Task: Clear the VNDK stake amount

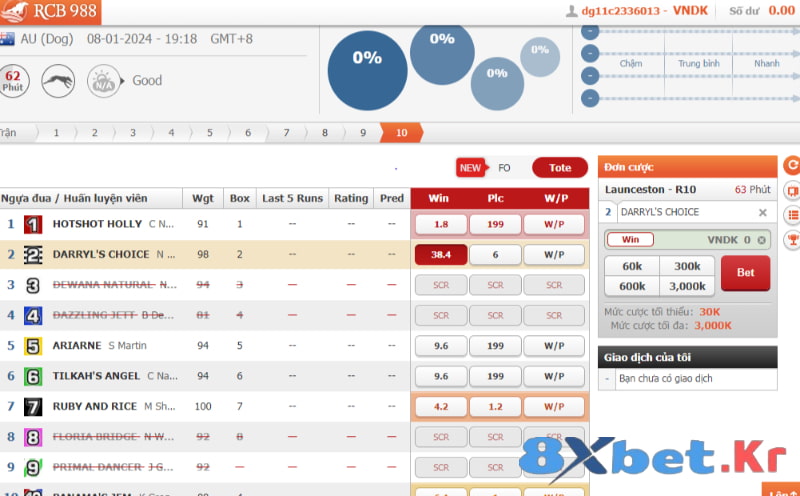Action: 761,240
